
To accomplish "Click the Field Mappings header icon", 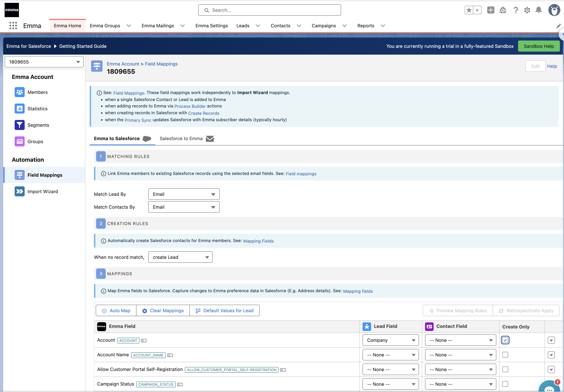I will tap(97, 66).
